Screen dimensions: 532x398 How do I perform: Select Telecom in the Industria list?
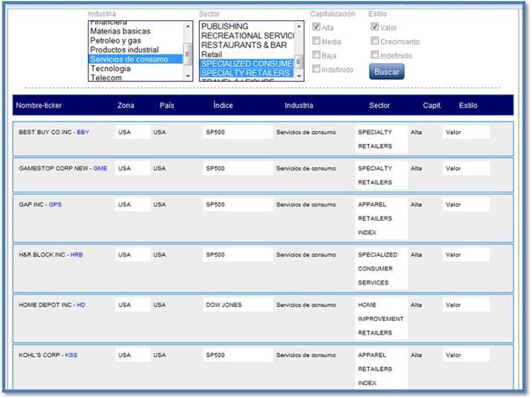point(136,77)
